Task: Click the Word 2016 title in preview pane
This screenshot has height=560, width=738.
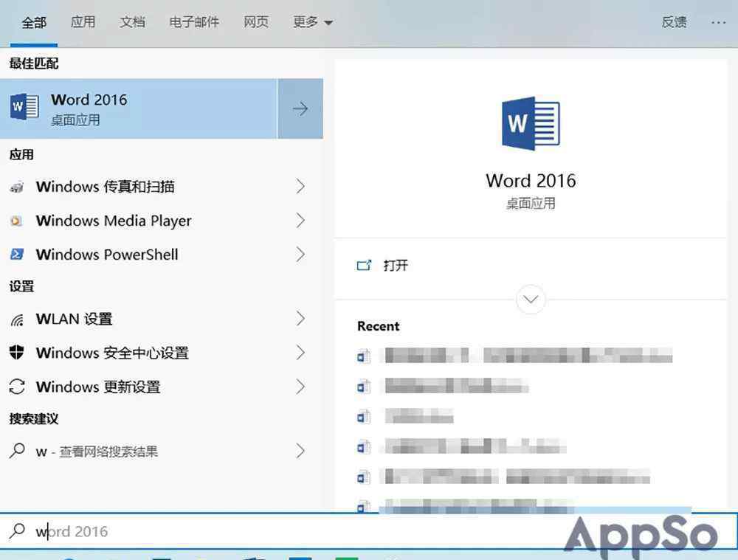Action: click(x=531, y=181)
